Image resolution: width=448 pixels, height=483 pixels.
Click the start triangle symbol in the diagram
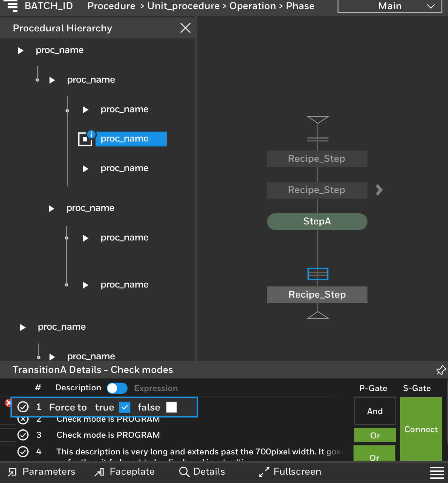pyautogui.click(x=318, y=120)
